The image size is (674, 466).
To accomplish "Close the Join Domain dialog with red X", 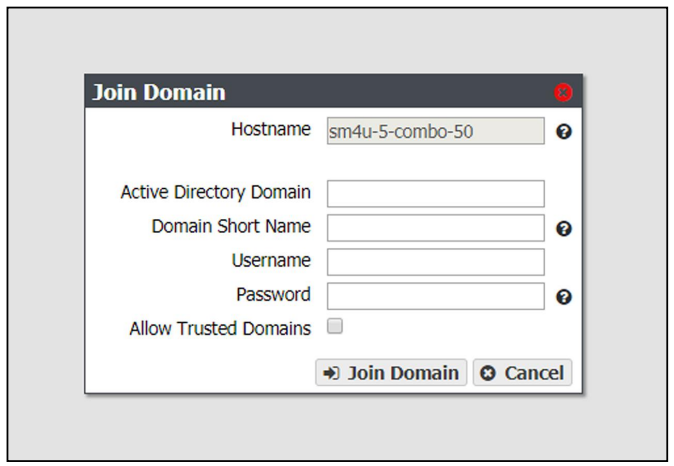I will (563, 92).
